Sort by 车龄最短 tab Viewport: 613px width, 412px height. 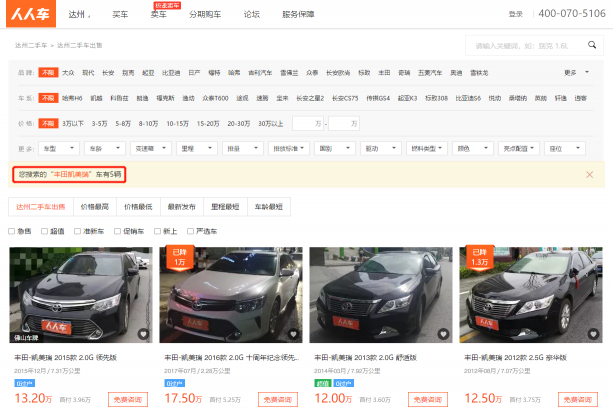pyautogui.click(x=269, y=207)
